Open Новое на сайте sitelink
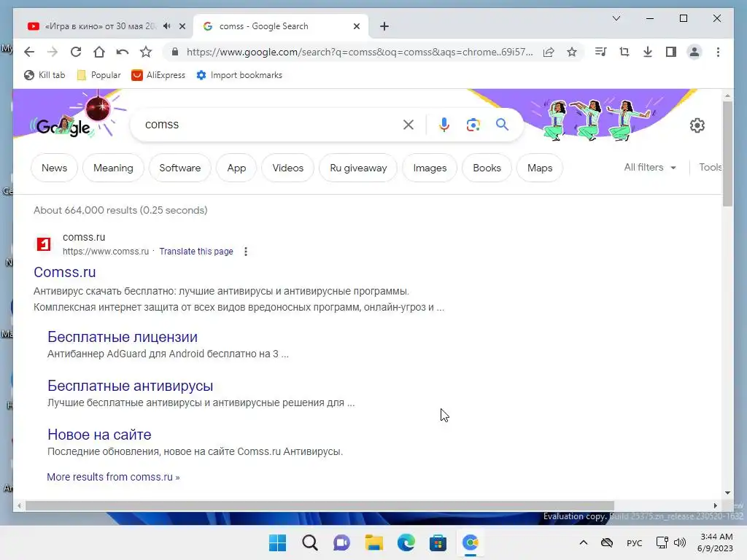The width and height of the screenshot is (747, 560). coord(99,435)
